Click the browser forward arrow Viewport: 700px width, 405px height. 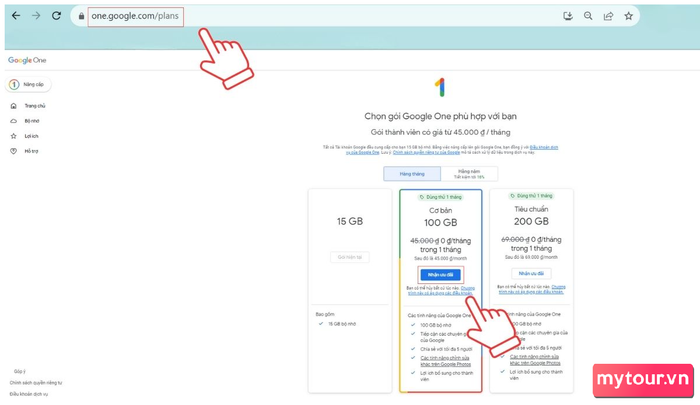click(36, 16)
